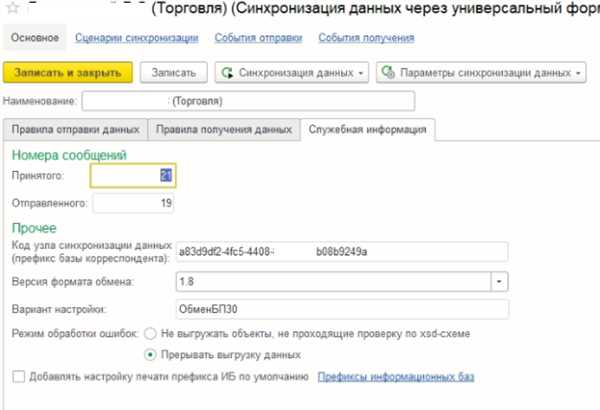The image size is (600, 410).
Task: Click the Режим обработки ошибок label
Action: pos(75,333)
